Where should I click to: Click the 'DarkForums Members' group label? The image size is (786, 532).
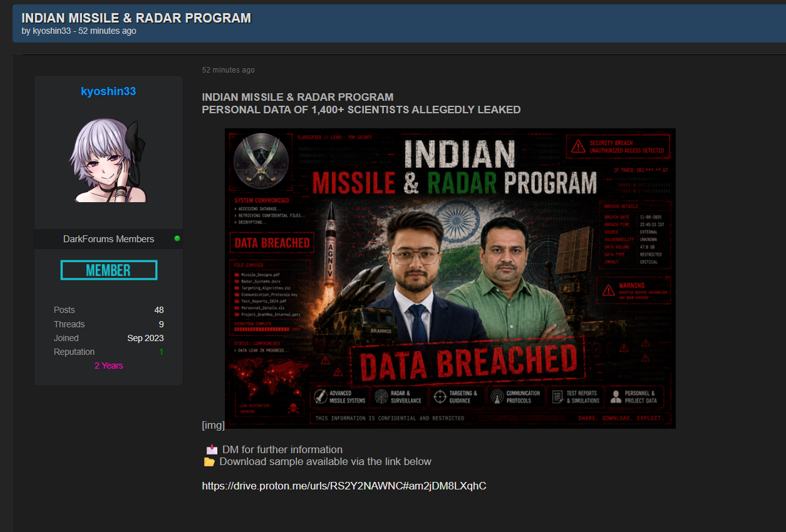[x=108, y=239]
